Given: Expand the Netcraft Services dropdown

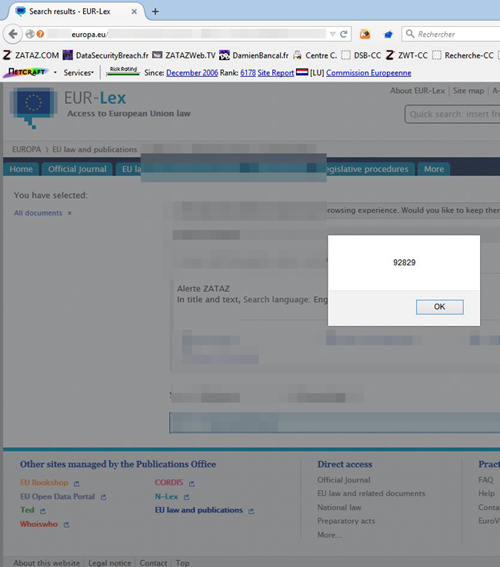Looking at the screenshot, I should point(78,73).
